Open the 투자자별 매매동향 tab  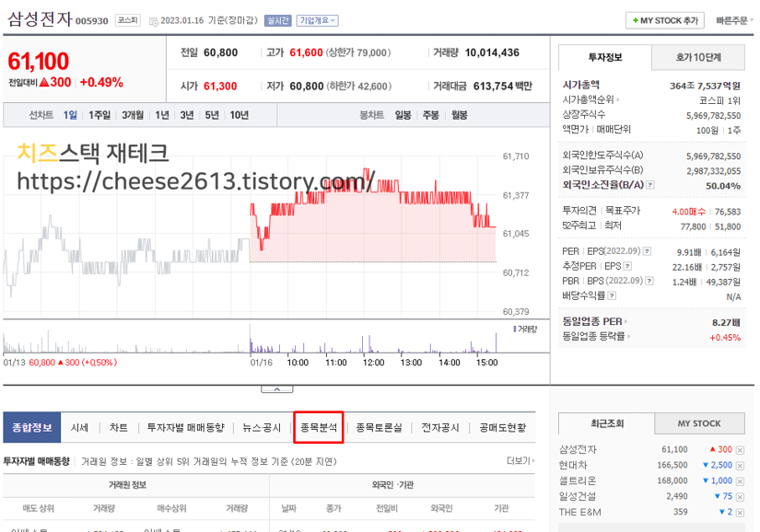[x=186, y=427]
